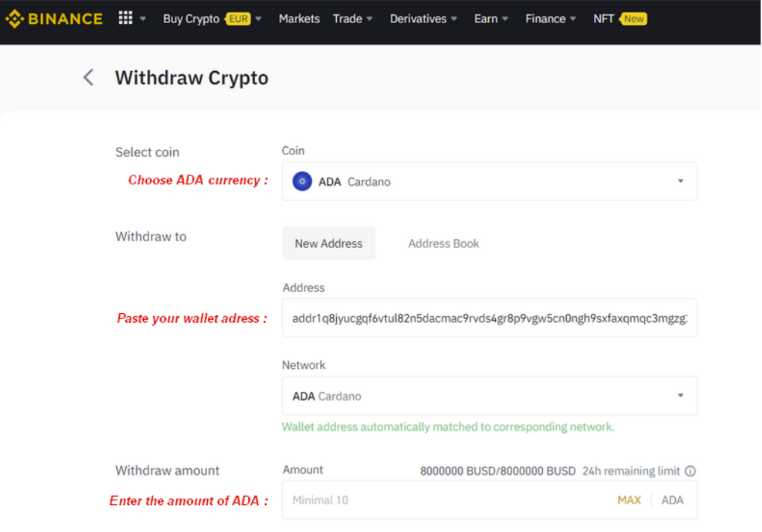Open the Markets page
Viewport: 762px width, 532px height.
click(298, 19)
